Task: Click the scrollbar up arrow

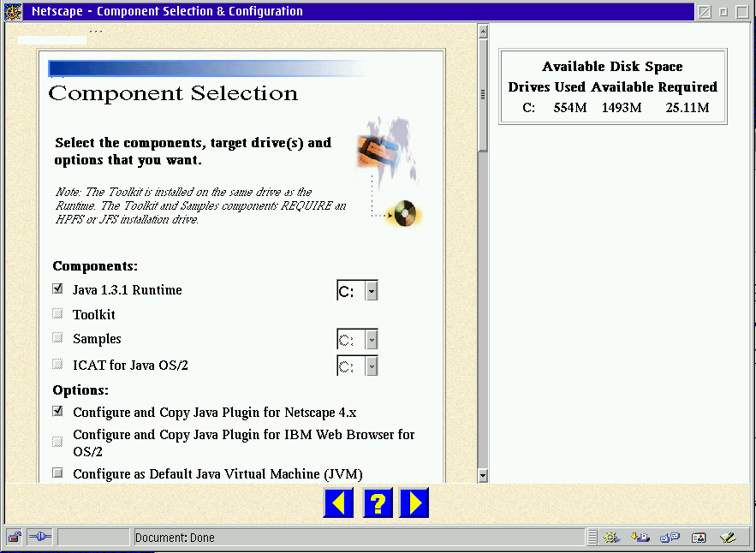Action: pos(483,32)
